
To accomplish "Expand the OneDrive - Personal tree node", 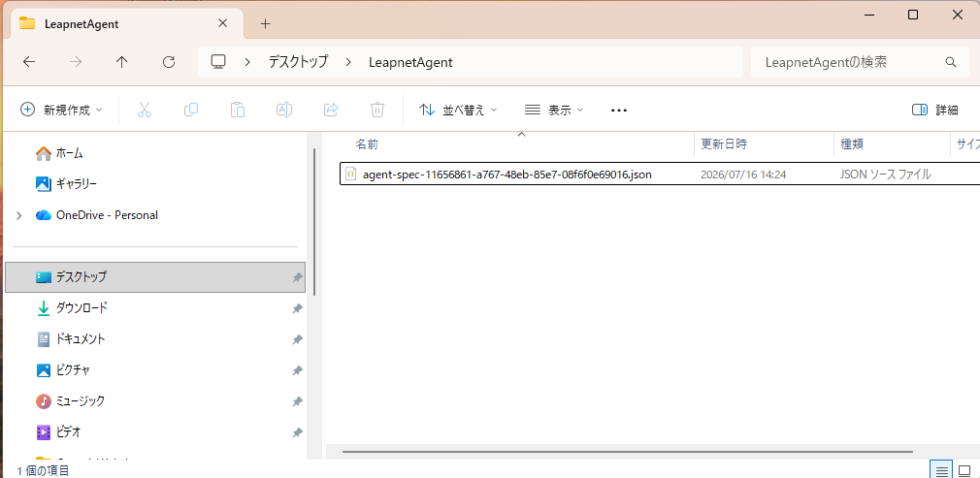I will click(x=18, y=215).
